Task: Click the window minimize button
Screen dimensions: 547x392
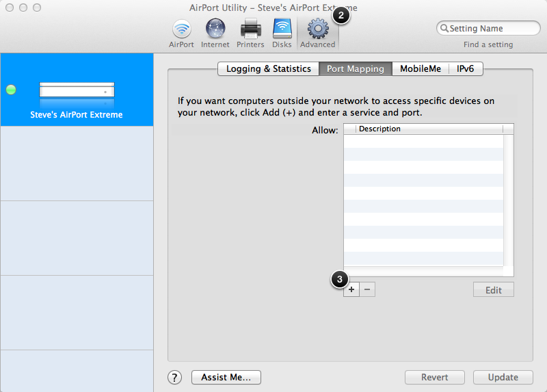Action: click(23, 8)
